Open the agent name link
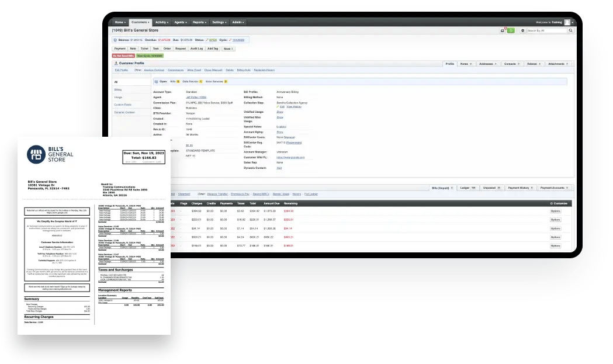613x364 pixels. [x=196, y=98]
